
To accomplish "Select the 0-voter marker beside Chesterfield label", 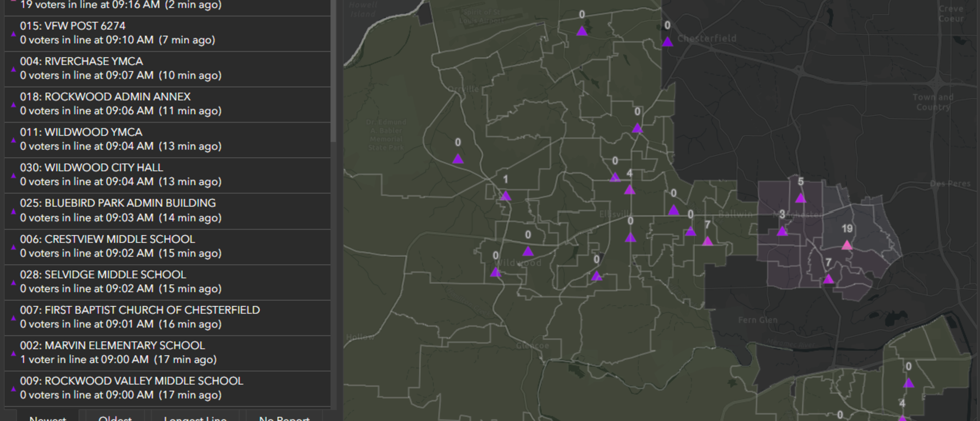I will tap(668, 41).
